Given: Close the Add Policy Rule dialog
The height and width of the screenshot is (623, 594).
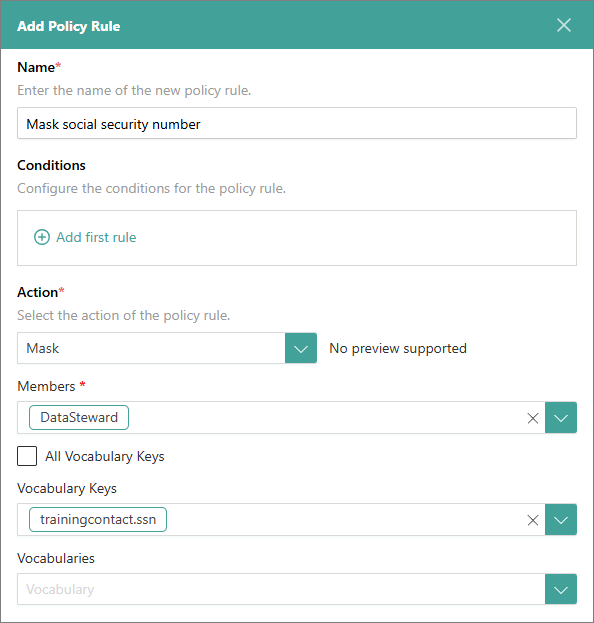Looking at the screenshot, I should (563, 25).
